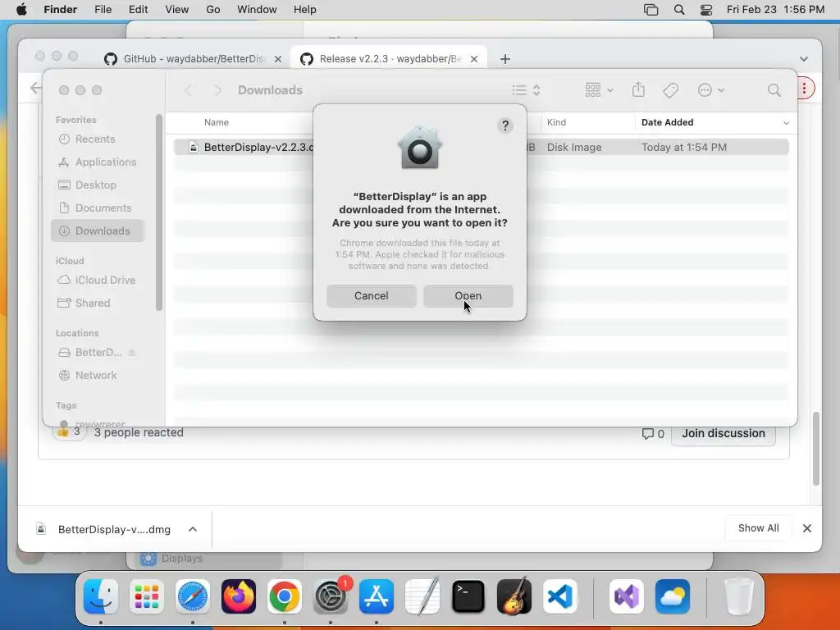Open the View menu
The height and width of the screenshot is (630, 840).
177,10
